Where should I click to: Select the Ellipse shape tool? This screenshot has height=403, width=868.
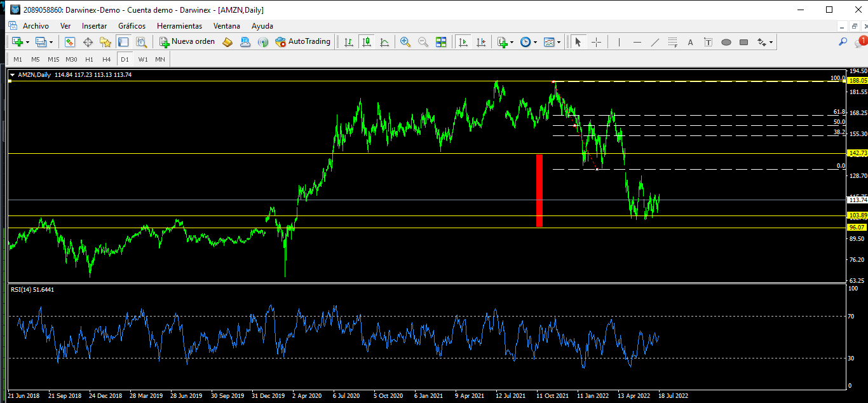coord(726,42)
